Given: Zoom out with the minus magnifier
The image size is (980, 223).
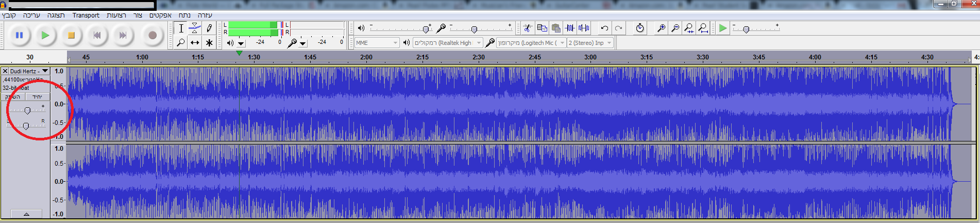Looking at the screenshot, I should pyautogui.click(x=675, y=28).
